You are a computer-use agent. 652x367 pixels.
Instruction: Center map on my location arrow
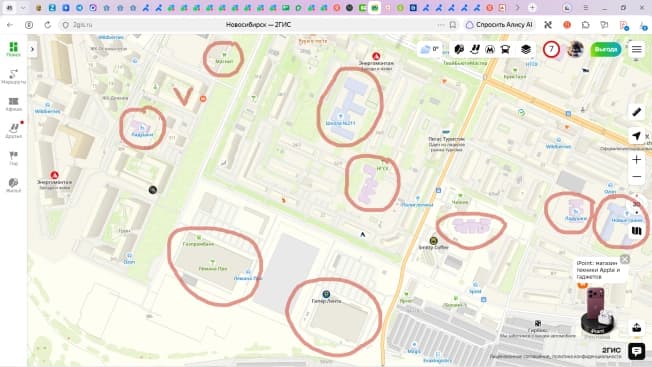coord(637,136)
